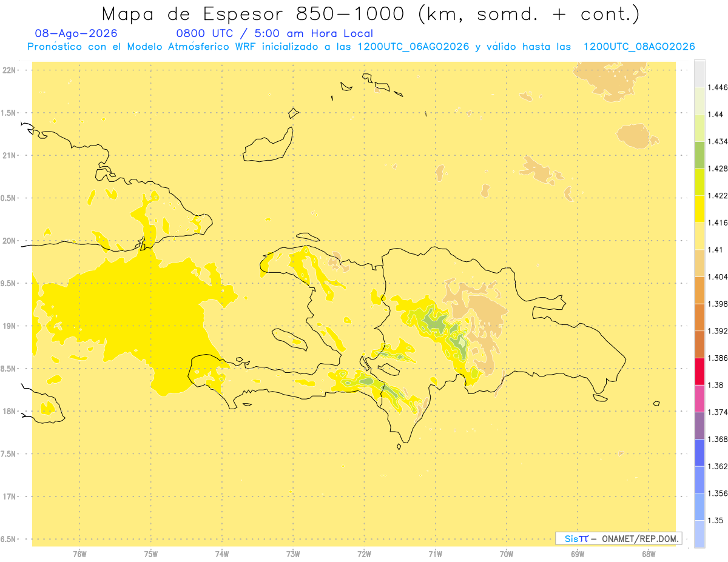Image resolution: width=728 pixels, height=562 pixels.
Task: Click the '21N' latitude label
Action: (9, 156)
